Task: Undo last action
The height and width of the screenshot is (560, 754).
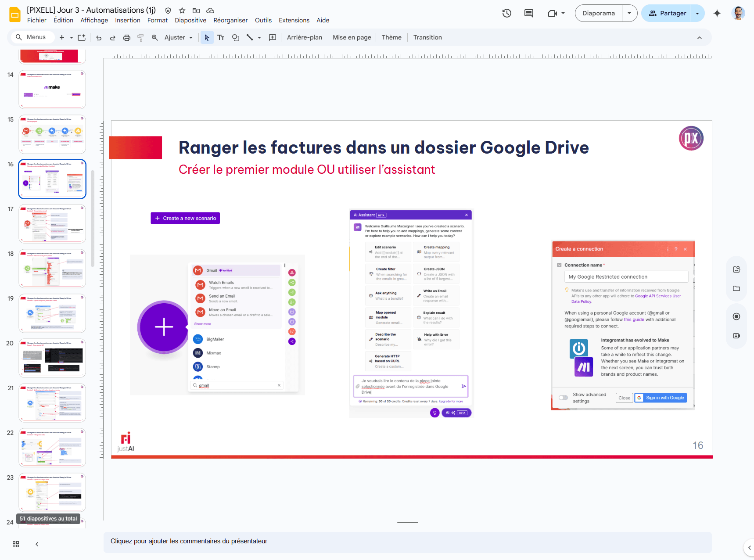Action: (99, 37)
